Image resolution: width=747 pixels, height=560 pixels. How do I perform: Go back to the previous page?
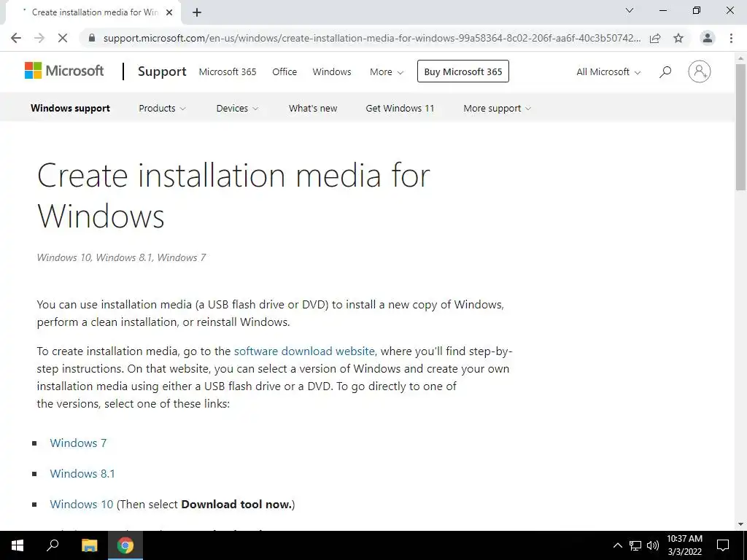pyautogui.click(x=16, y=38)
